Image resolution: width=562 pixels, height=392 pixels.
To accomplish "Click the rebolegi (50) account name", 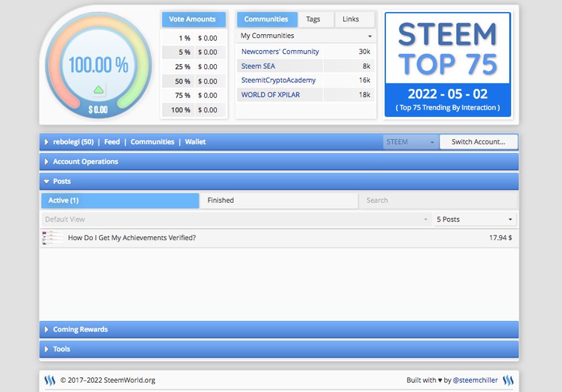I will point(73,142).
